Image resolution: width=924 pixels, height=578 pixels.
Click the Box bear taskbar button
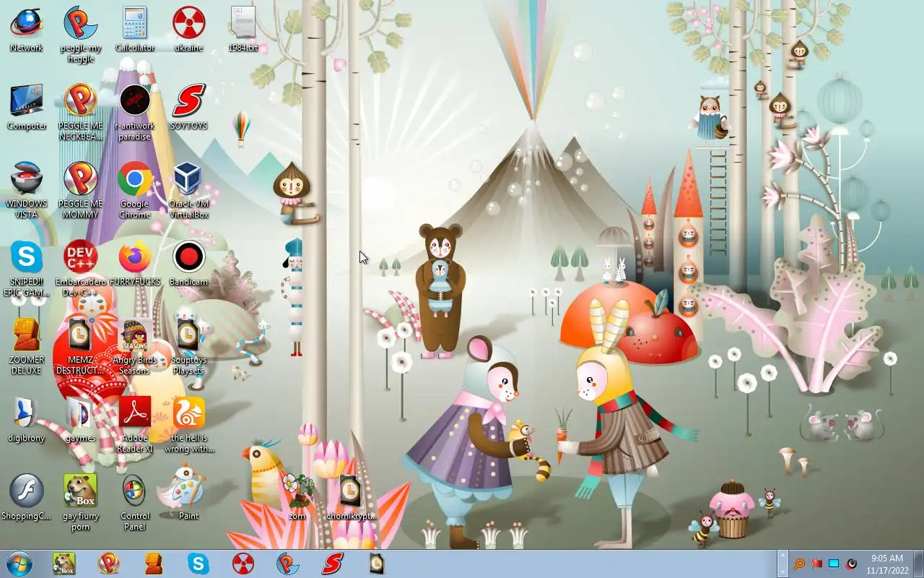64,564
